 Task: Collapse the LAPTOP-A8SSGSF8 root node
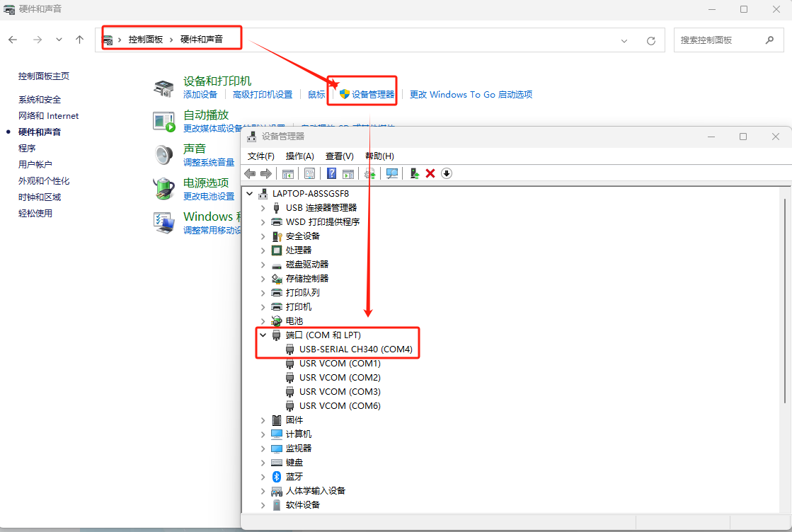(x=250, y=193)
